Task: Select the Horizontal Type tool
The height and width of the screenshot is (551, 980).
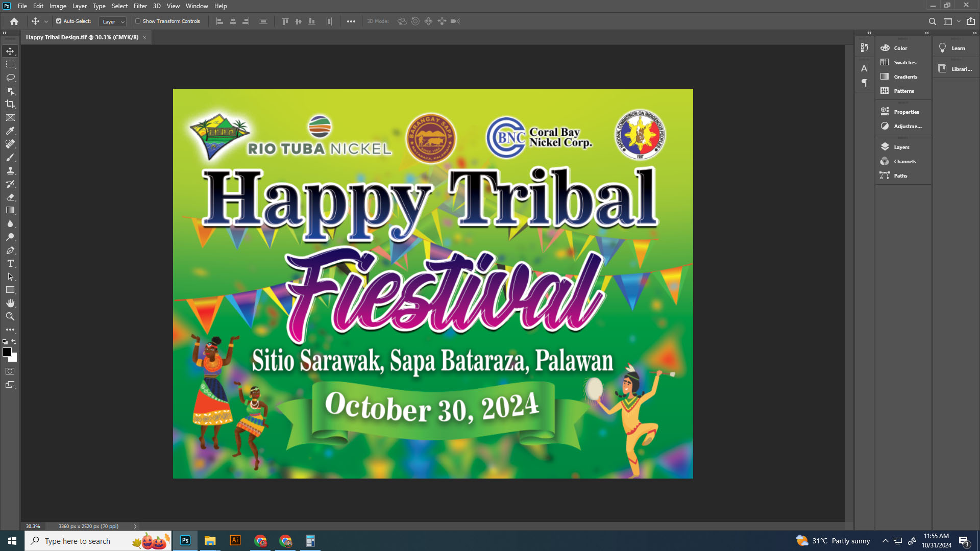Action: [10, 263]
